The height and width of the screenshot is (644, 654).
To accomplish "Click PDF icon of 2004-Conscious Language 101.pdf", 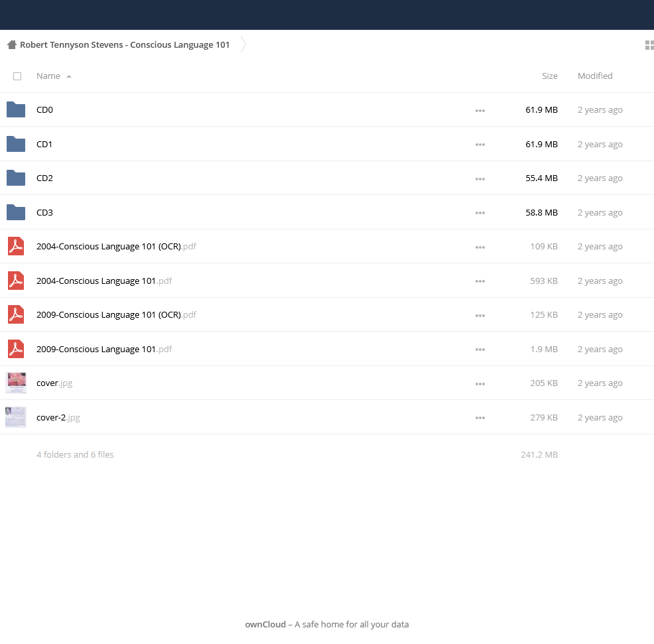I will [x=16, y=281].
